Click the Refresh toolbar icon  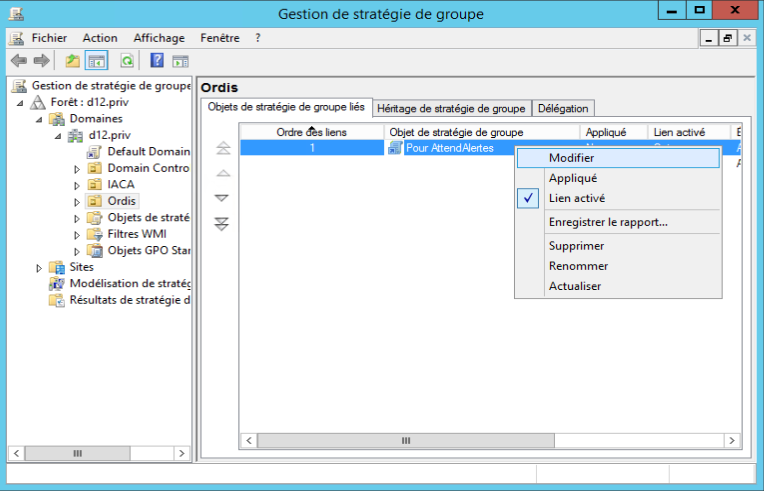click(127, 61)
